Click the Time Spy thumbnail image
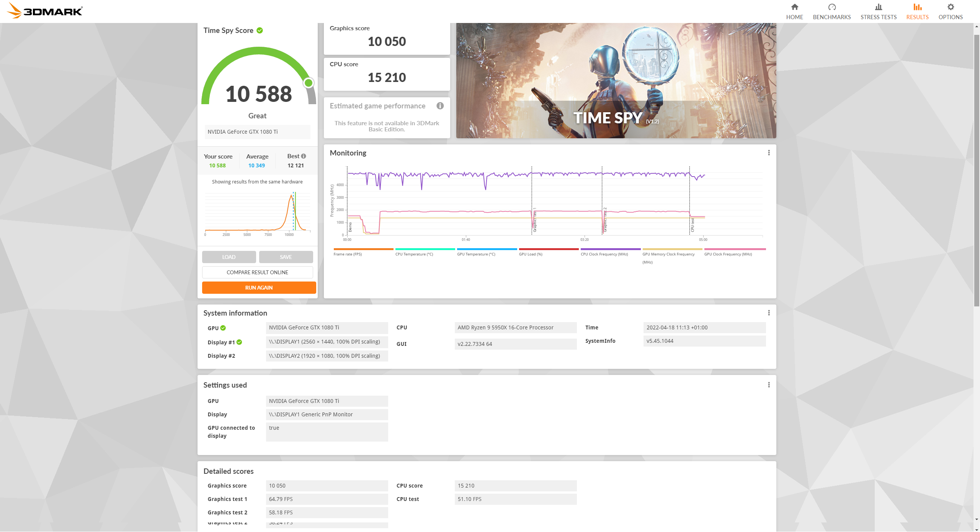 [x=616, y=80]
